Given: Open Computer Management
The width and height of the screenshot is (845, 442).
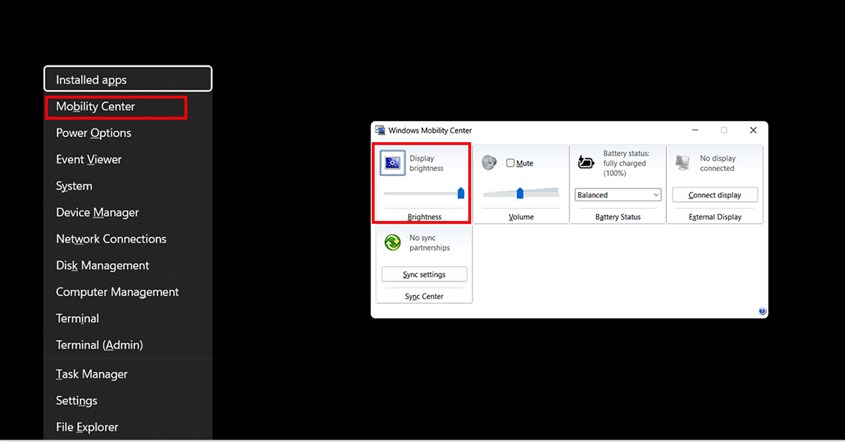Looking at the screenshot, I should click(128, 292).
